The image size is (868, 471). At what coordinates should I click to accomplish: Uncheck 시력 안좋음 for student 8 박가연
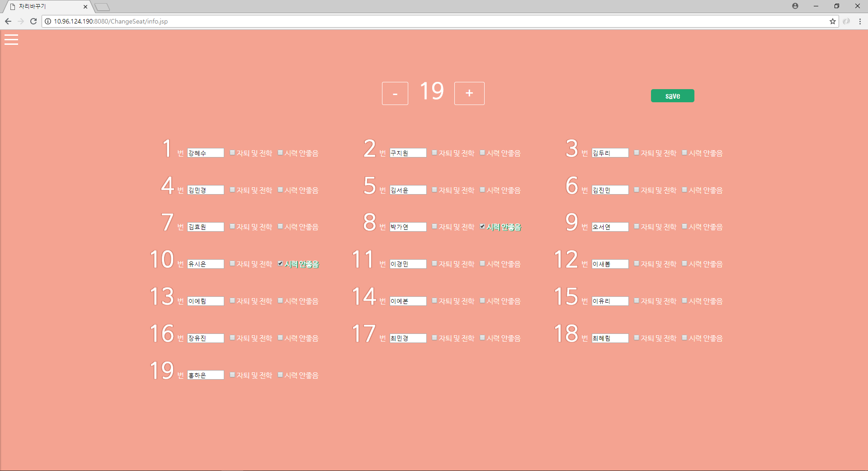[482, 227]
